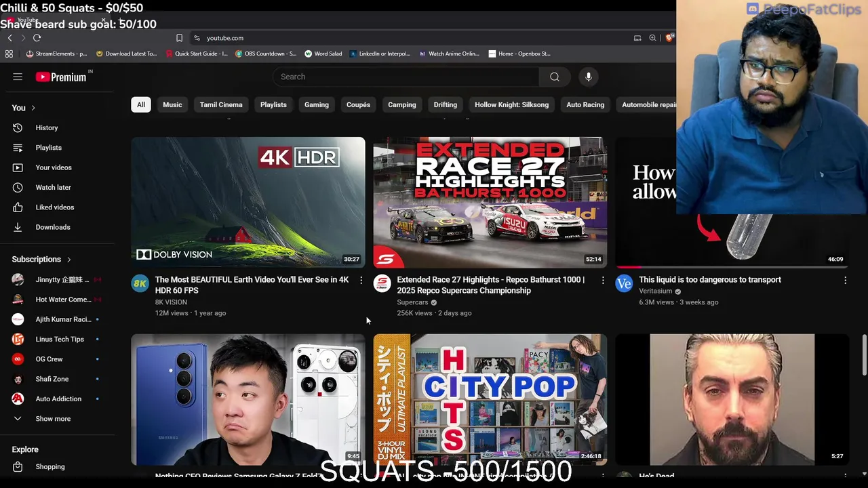The height and width of the screenshot is (488, 868).
Task: Go to YouTube Premium home logo
Action: [61, 77]
